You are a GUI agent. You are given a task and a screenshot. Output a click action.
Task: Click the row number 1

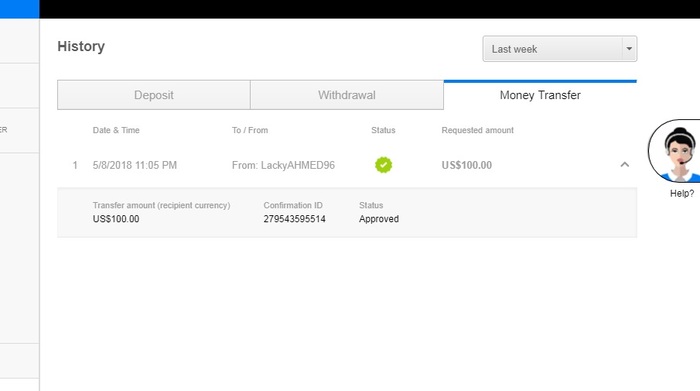click(75, 166)
